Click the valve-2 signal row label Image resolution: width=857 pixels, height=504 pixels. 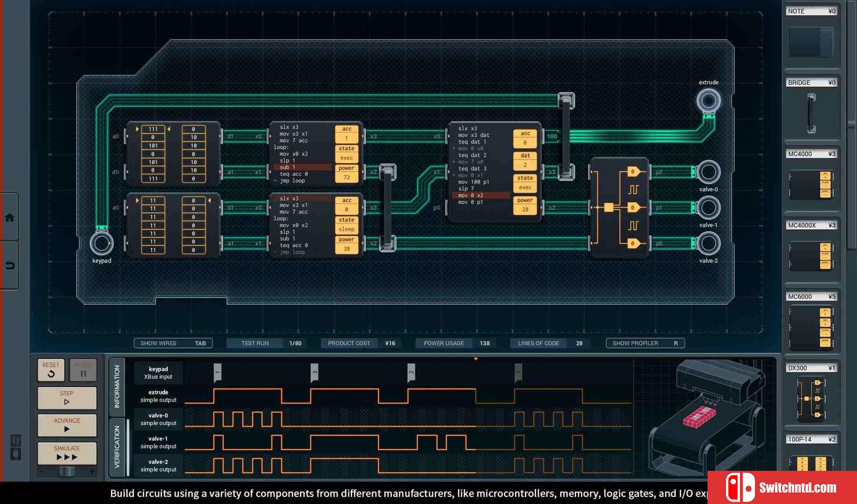pyautogui.click(x=158, y=465)
